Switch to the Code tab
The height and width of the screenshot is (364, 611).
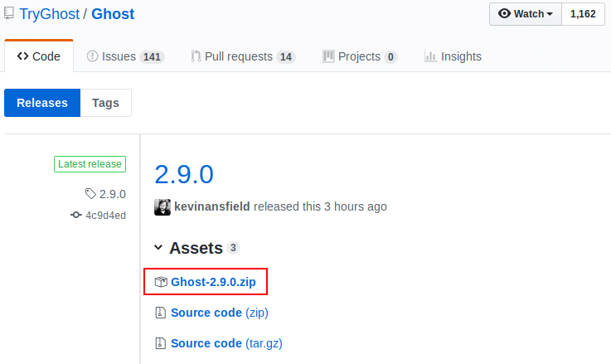pos(39,56)
